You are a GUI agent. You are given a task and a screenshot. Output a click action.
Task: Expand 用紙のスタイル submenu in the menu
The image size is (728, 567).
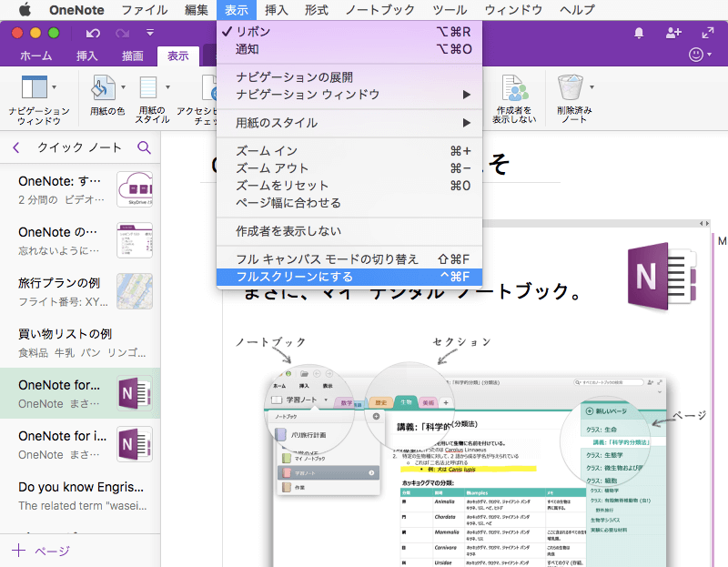(x=349, y=123)
